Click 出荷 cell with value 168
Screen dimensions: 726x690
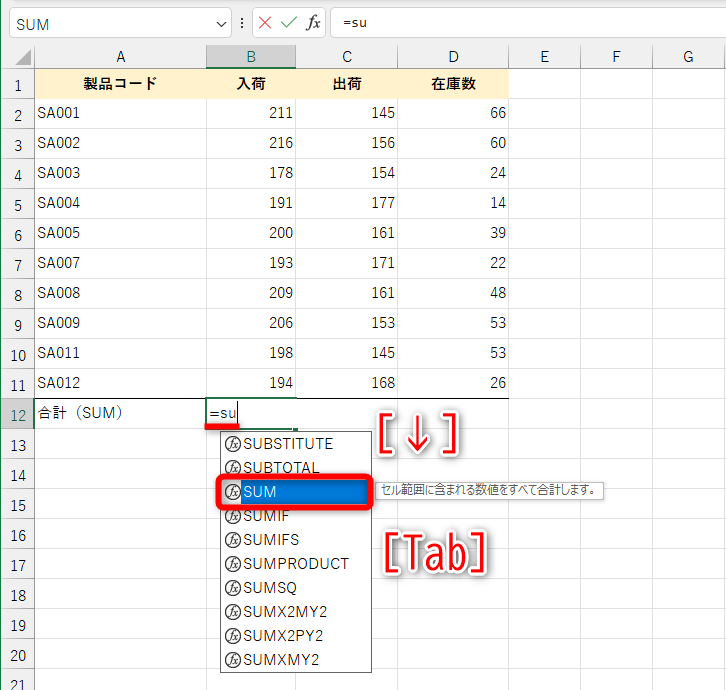[347, 383]
